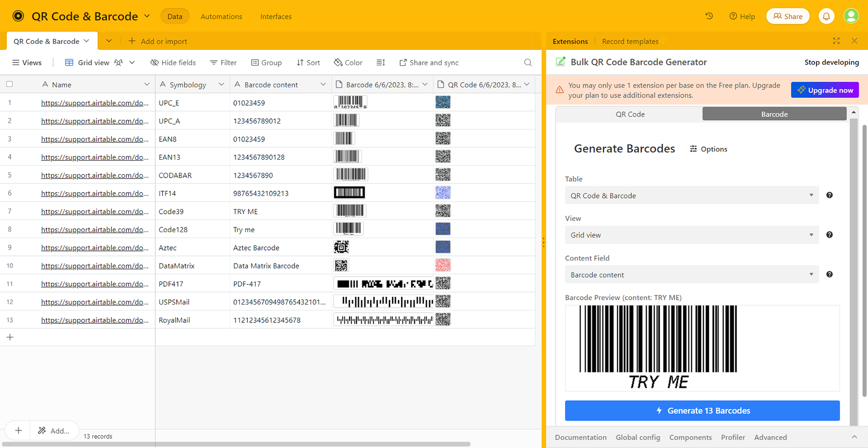Open notifications bell icon

click(827, 16)
